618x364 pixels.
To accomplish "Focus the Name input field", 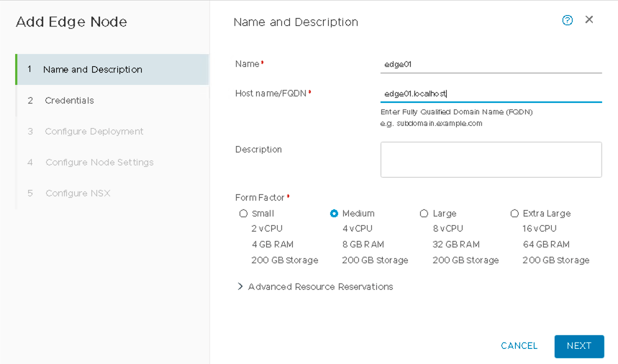I will [x=491, y=64].
